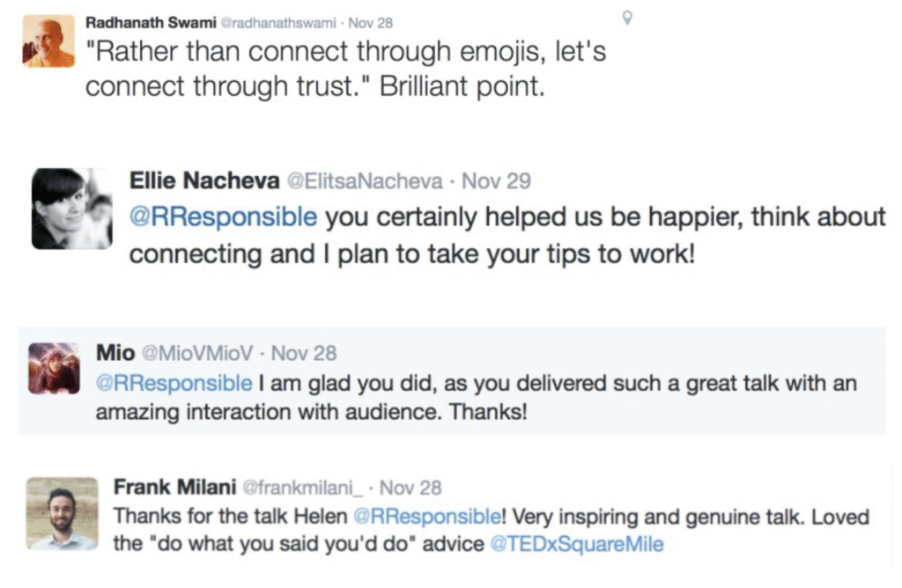
Task: Click the Nov 28 timestamp on Mio's tweet
Action: [x=304, y=354]
